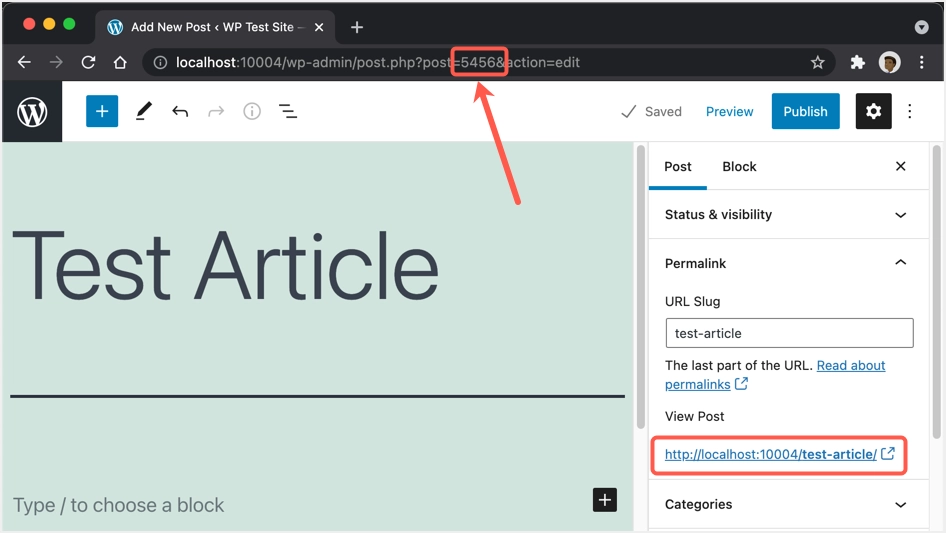Expand the Status & visibility panel
The width and height of the screenshot is (946, 533).
[x=789, y=214]
